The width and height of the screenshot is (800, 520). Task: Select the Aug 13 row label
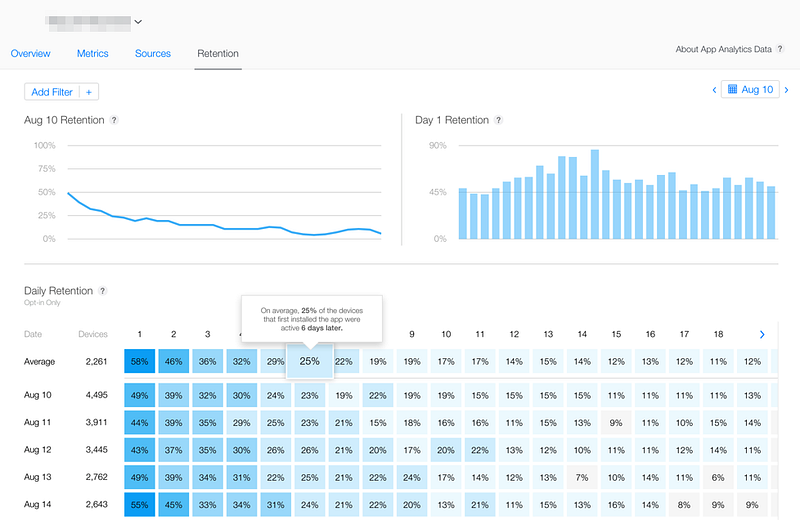(x=38, y=477)
